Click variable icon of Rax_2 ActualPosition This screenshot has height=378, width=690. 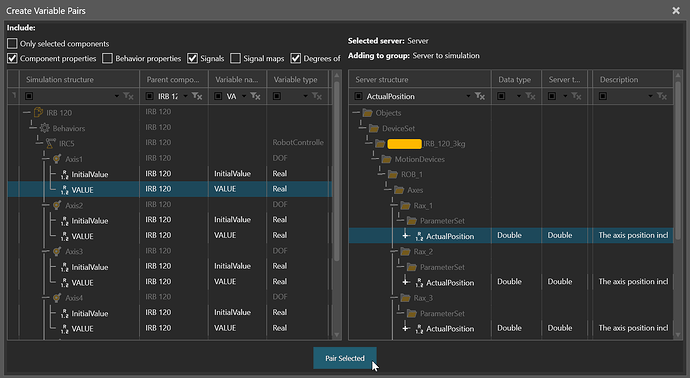pyautogui.click(x=419, y=283)
